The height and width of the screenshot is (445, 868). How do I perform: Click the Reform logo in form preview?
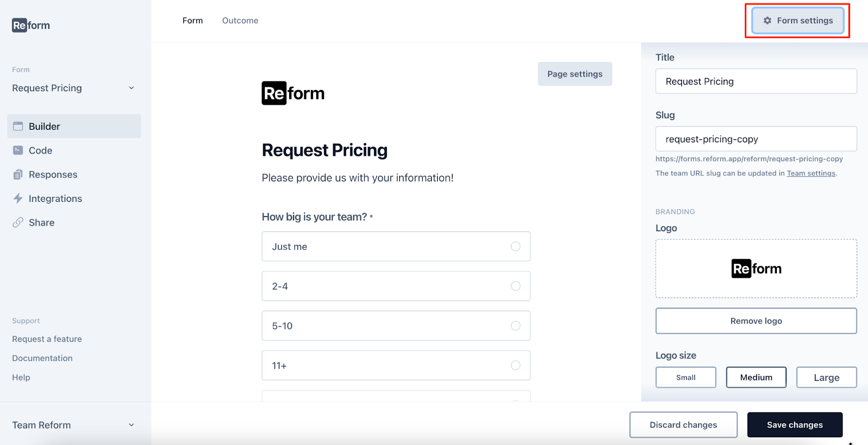pos(293,93)
